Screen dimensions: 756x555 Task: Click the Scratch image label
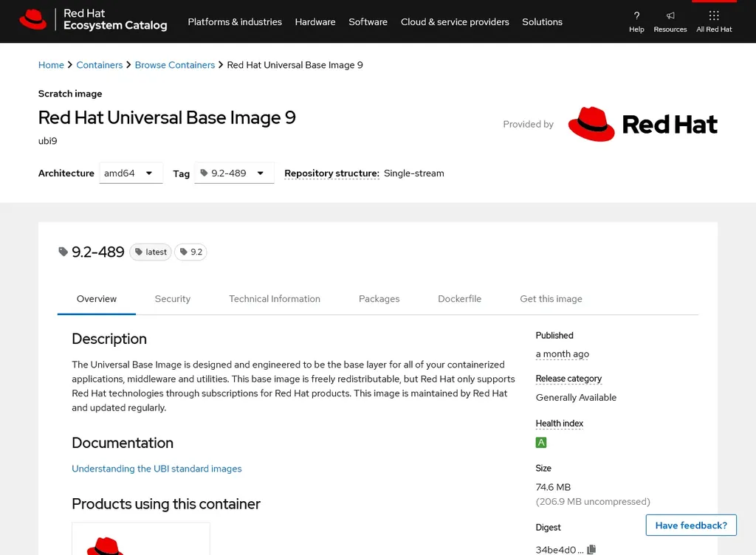tap(70, 94)
